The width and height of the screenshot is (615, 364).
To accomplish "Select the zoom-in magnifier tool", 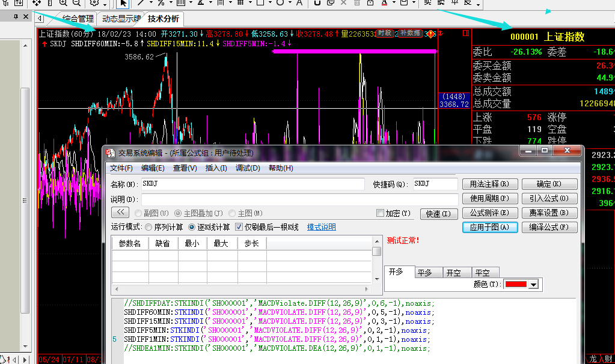I will 63,3.
